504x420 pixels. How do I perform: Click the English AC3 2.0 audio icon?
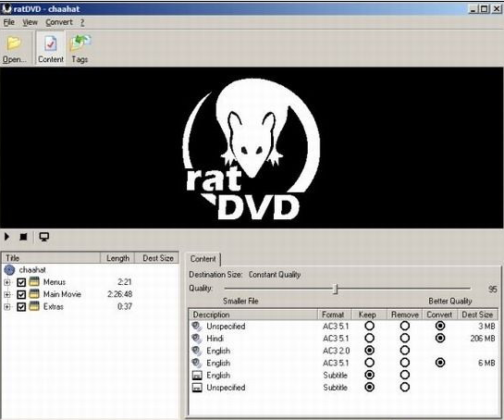[197, 351]
